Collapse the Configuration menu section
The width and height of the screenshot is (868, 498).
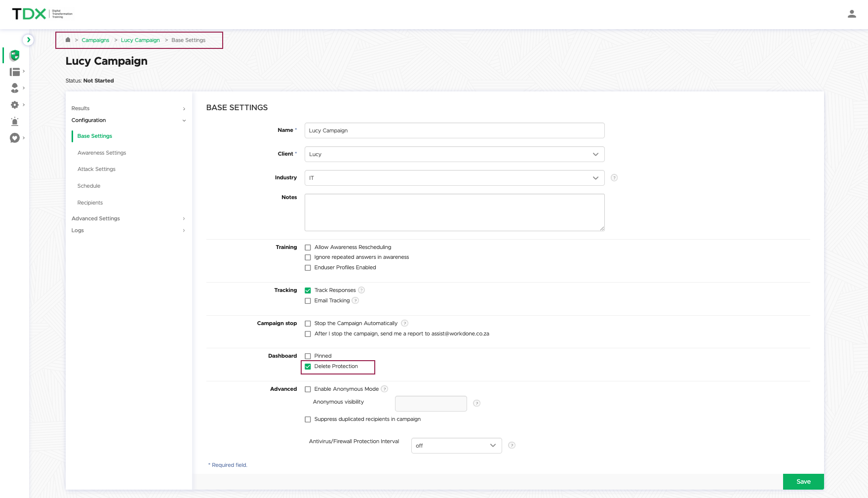[128, 120]
